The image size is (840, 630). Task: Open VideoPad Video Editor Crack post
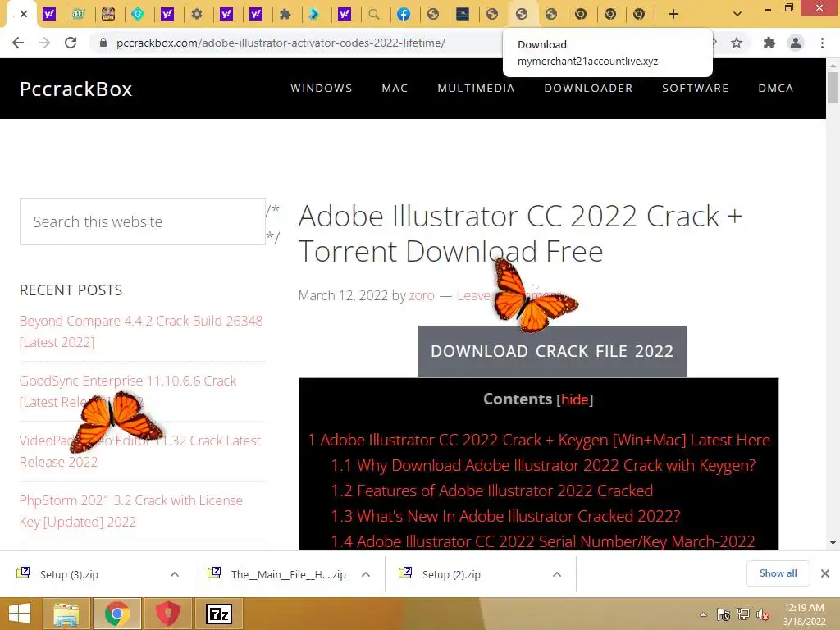point(139,451)
